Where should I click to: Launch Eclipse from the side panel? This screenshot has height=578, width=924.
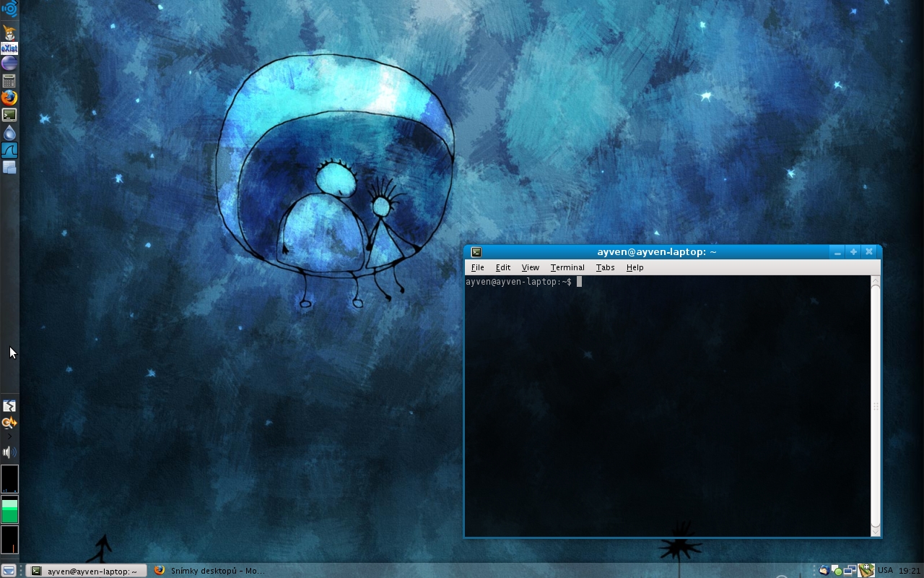click(9, 64)
